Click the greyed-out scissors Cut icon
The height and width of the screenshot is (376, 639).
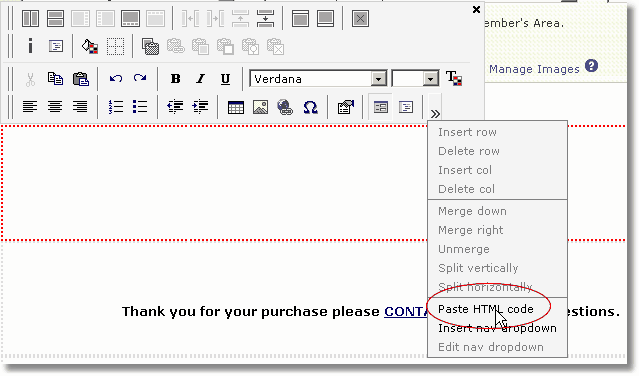(x=30, y=79)
